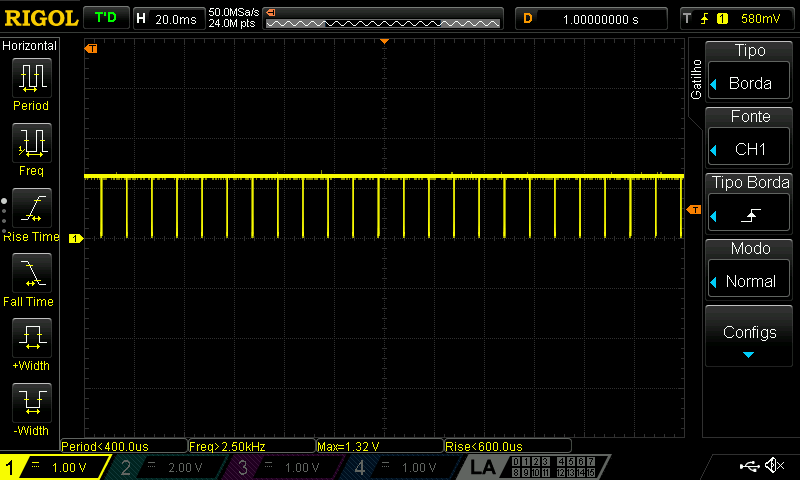Screen dimensions: 800x480
Task: Click the Horizontal measurement panel header
Action: point(30,46)
